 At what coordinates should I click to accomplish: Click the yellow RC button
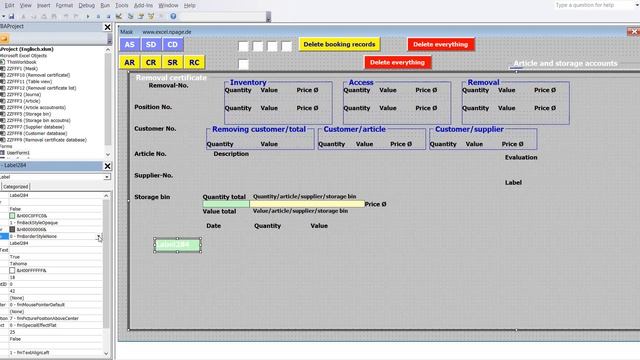coord(194,62)
